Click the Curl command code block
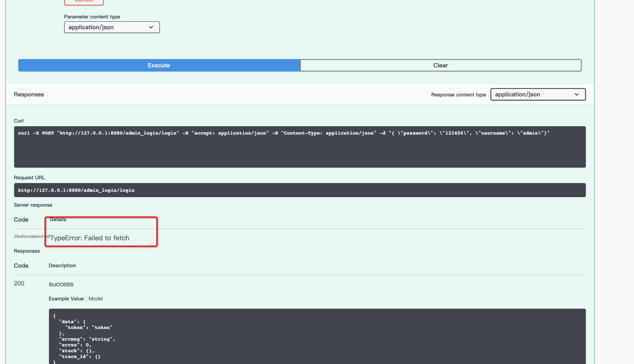634x364 pixels. 300,147
